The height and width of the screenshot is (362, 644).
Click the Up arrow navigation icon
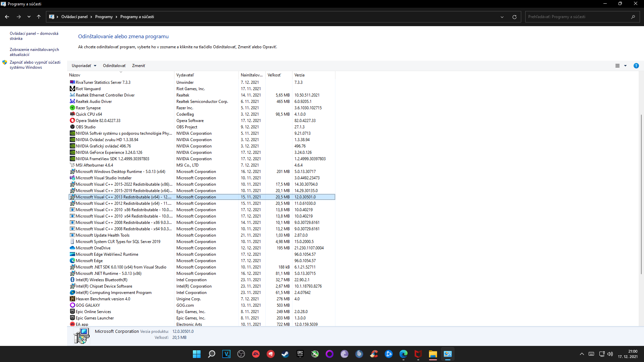point(39,17)
